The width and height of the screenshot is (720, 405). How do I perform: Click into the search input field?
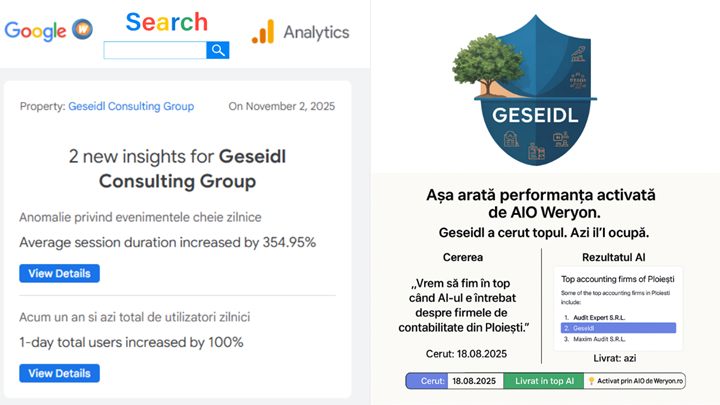pyautogui.click(x=155, y=50)
